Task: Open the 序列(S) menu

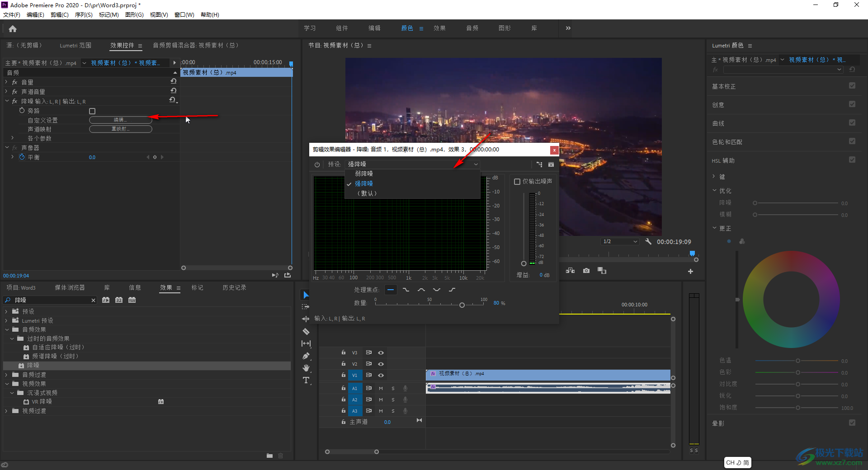Action: [x=84, y=15]
